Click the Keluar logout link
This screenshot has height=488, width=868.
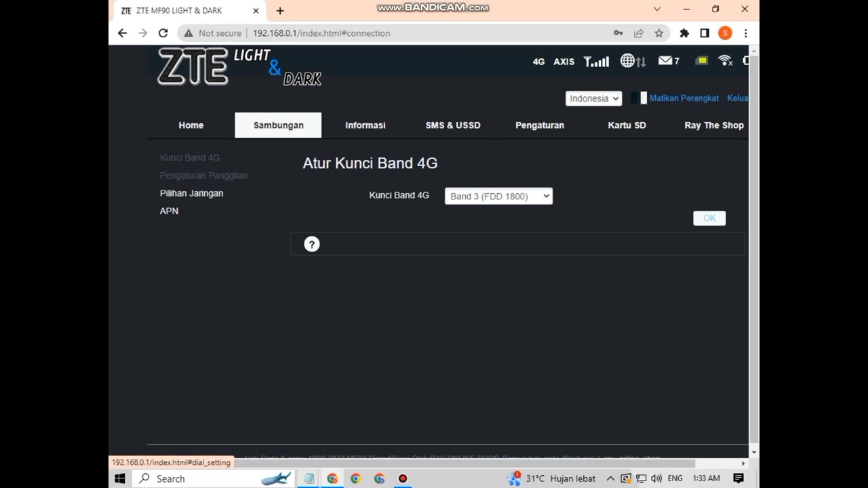(738, 98)
